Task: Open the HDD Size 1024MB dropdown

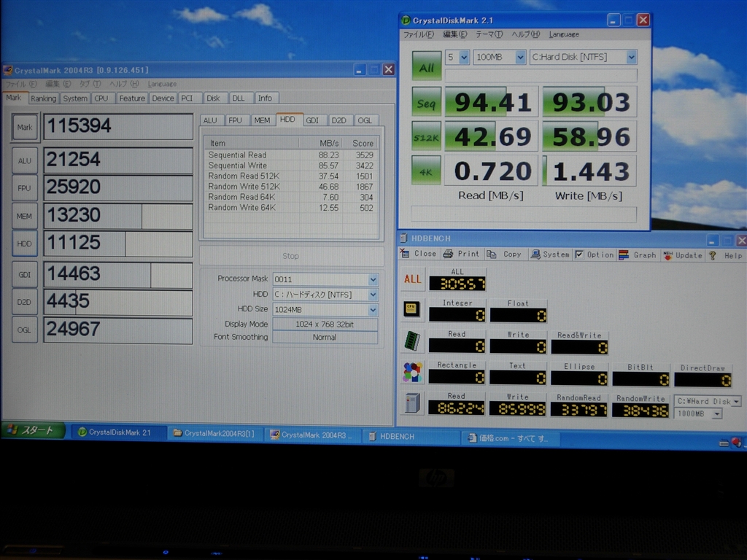Action: [x=373, y=310]
